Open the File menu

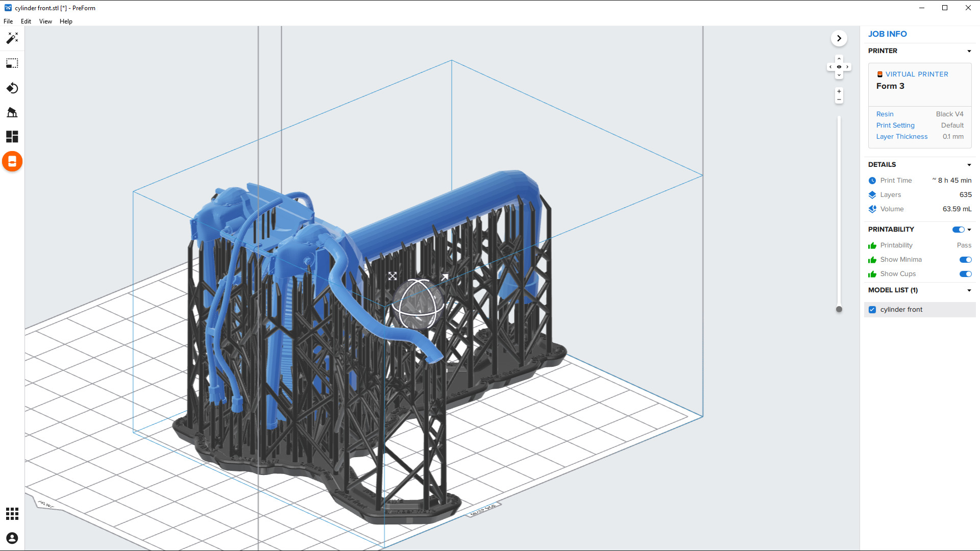[8, 21]
